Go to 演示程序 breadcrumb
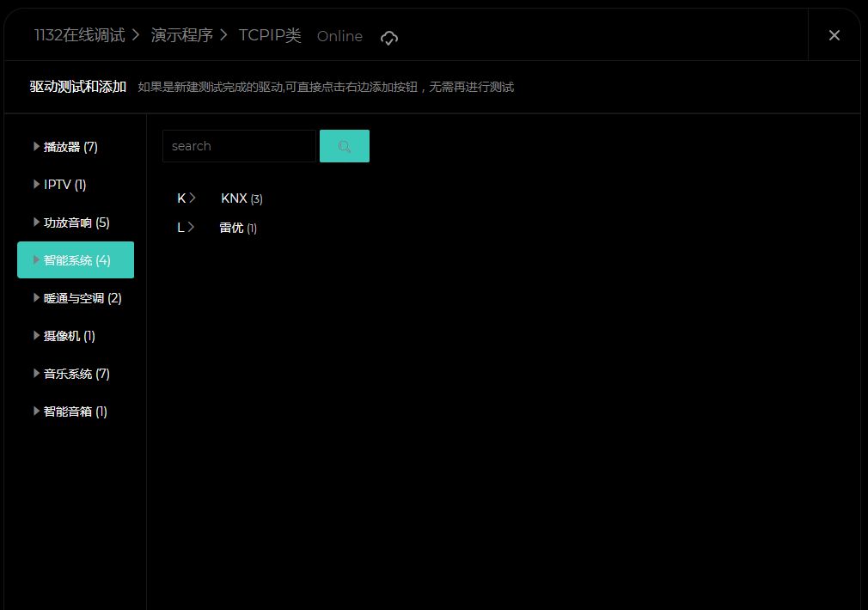The image size is (868, 610). [x=182, y=35]
